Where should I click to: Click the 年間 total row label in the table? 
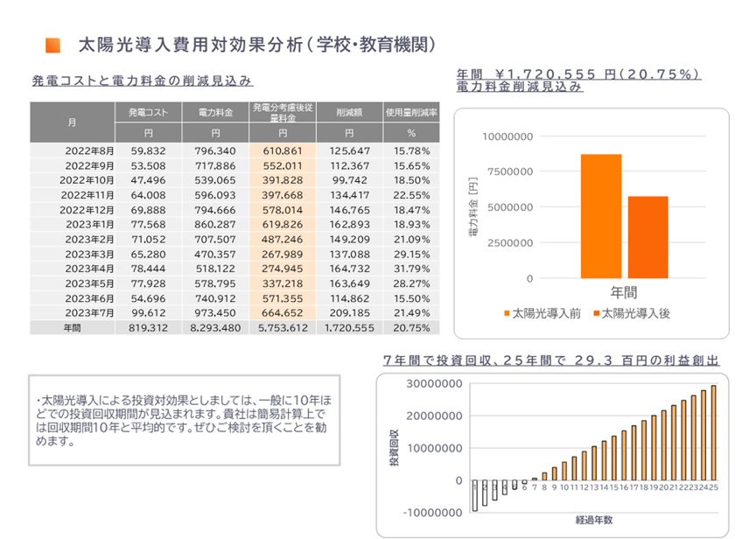tap(73, 327)
